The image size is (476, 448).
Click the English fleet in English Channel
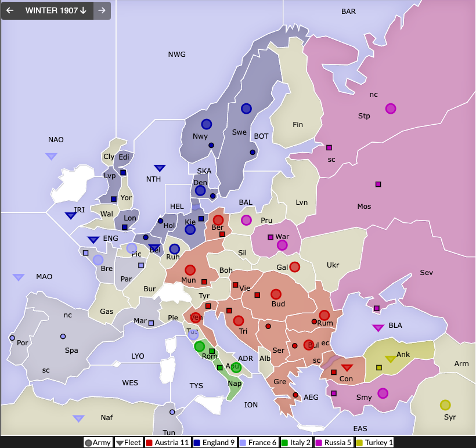[93, 240]
